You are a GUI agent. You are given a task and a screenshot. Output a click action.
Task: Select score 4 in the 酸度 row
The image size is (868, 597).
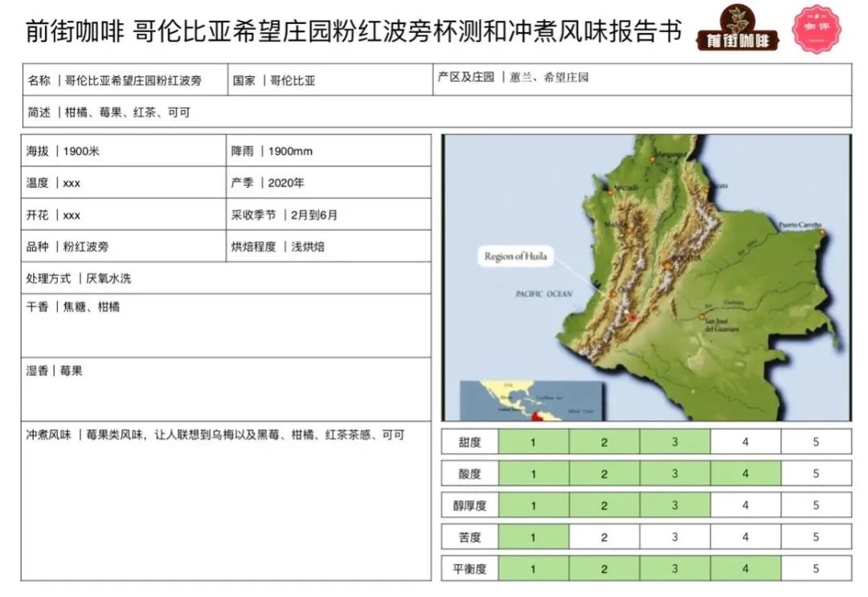(746, 473)
